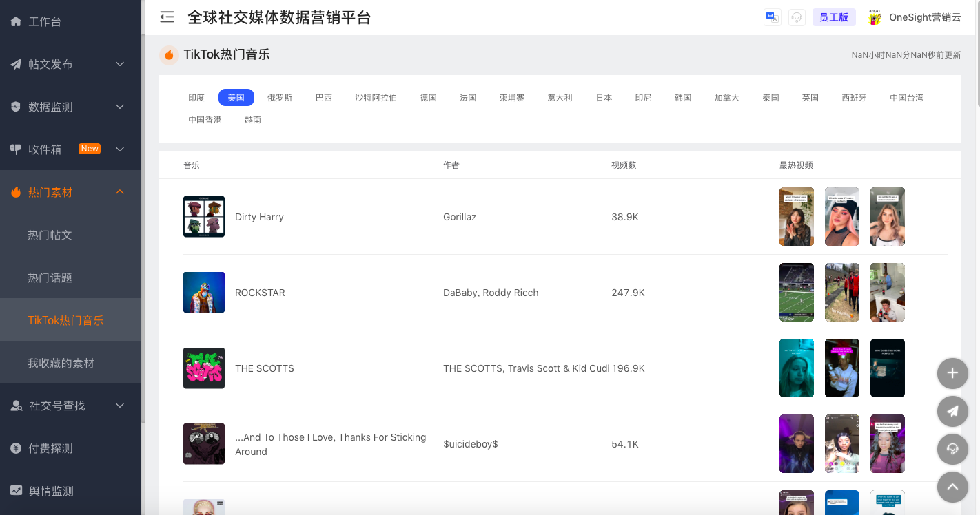This screenshot has height=515, width=980.
Task: Click the paper plane icon for 帖文发布
Action: pos(16,64)
